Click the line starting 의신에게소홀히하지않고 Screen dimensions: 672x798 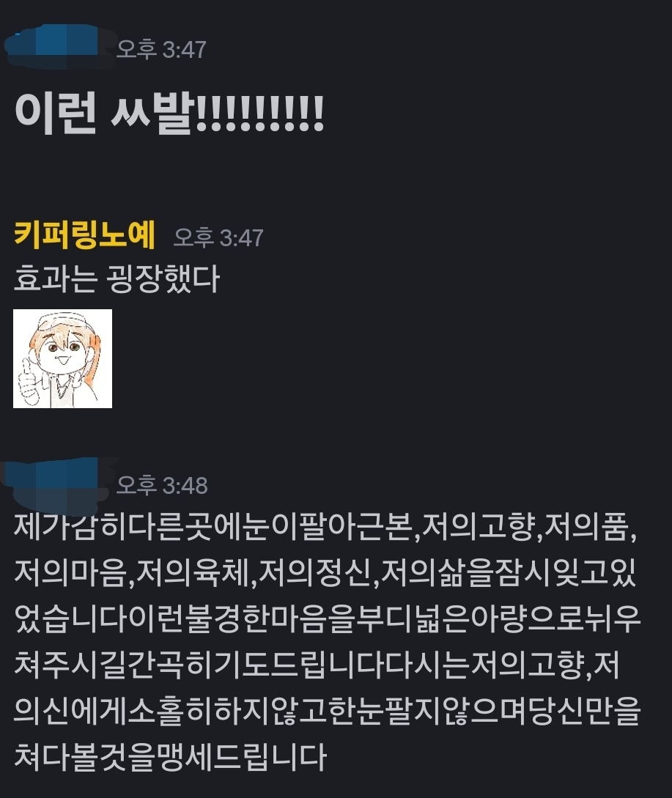pyautogui.click(x=327, y=711)
